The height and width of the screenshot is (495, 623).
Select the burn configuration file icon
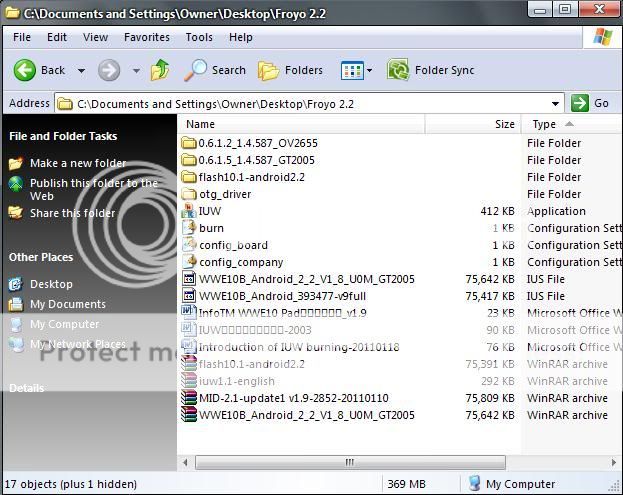coord(189,228)
